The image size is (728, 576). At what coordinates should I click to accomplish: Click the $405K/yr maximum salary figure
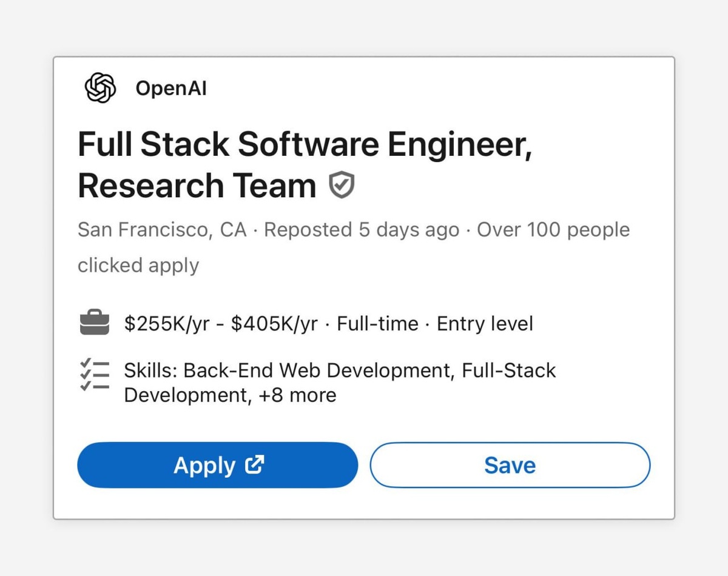coord(274,324)
